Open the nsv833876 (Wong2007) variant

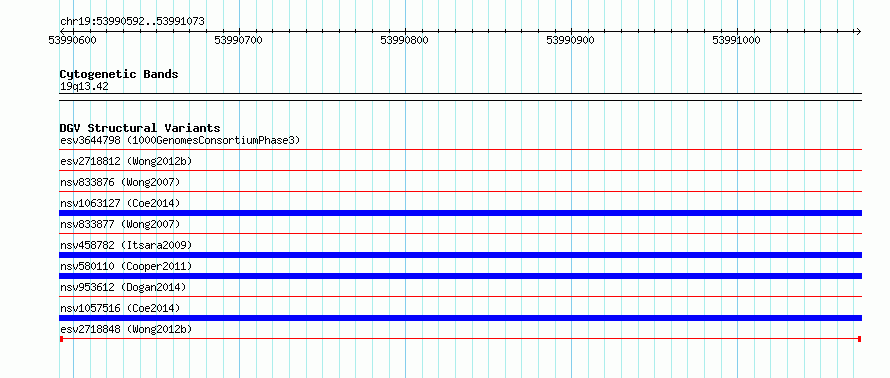[120, 182]
